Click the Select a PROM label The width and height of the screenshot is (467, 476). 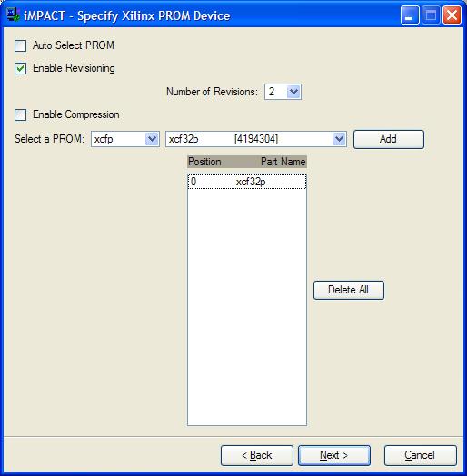(x=49, y=139)
